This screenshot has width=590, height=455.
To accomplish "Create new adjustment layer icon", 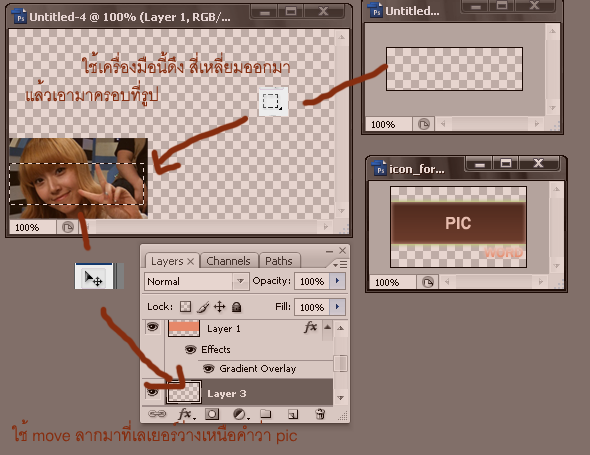I will pos(240,414).
